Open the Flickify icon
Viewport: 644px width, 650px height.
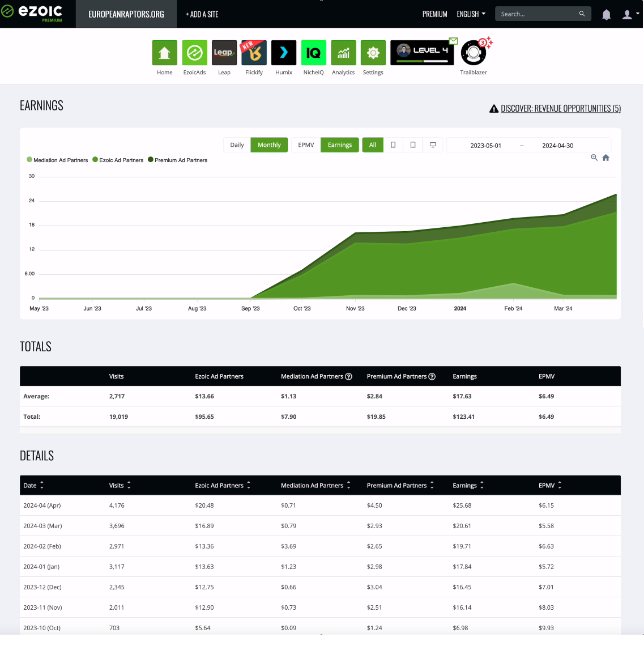coord(254,53)
